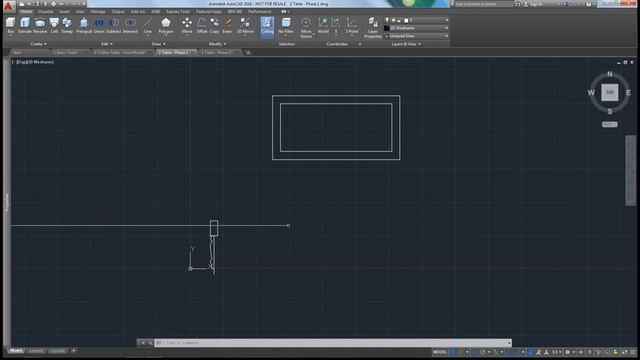This screenshot has height=360, width=640.
Task: Toggle grid display in status bar
Action: [x=453, y=352]
